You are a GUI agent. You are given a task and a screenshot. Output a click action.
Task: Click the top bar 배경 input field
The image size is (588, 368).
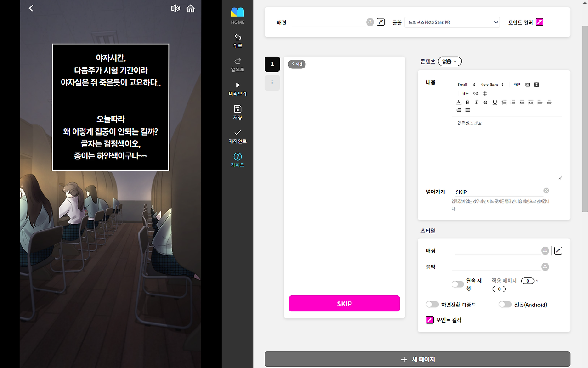point(329,22)
